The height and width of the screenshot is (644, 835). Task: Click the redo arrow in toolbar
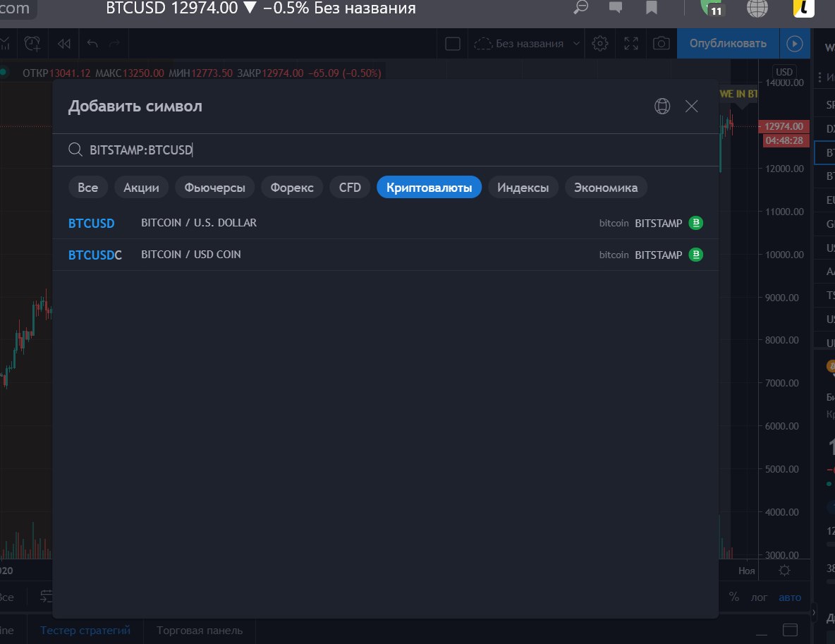pyautogui.click(x=114, y=43)
